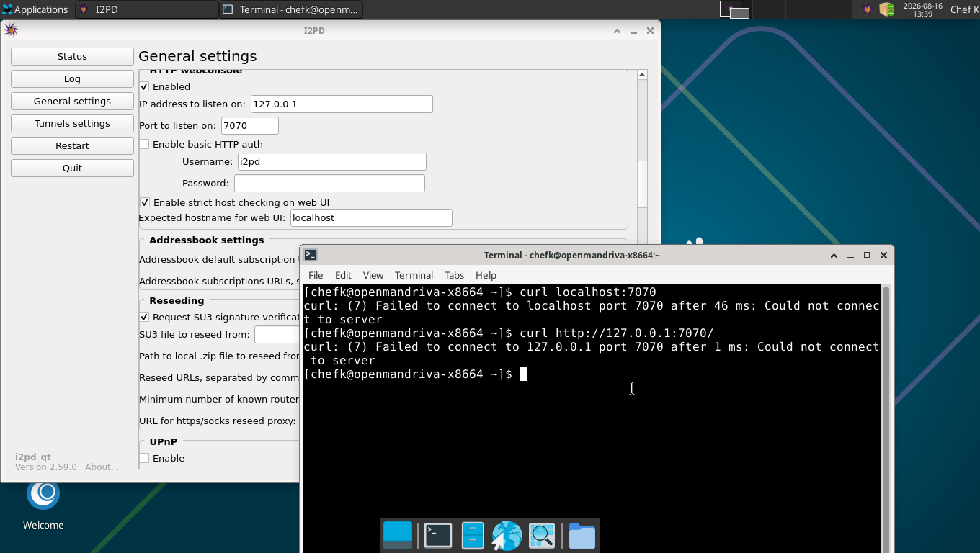Click the 'Addressbook settings' group title
The image size is (980, 553).
point(206,240)
